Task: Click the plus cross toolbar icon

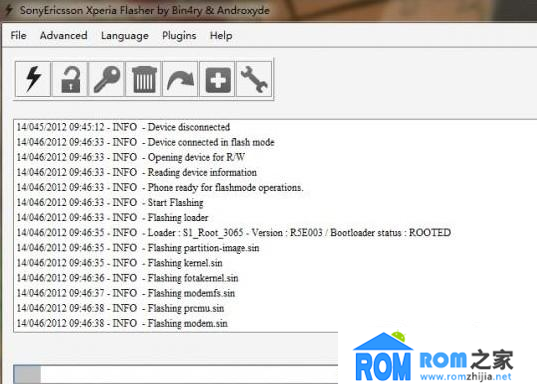Action: (x=217, y=79)
